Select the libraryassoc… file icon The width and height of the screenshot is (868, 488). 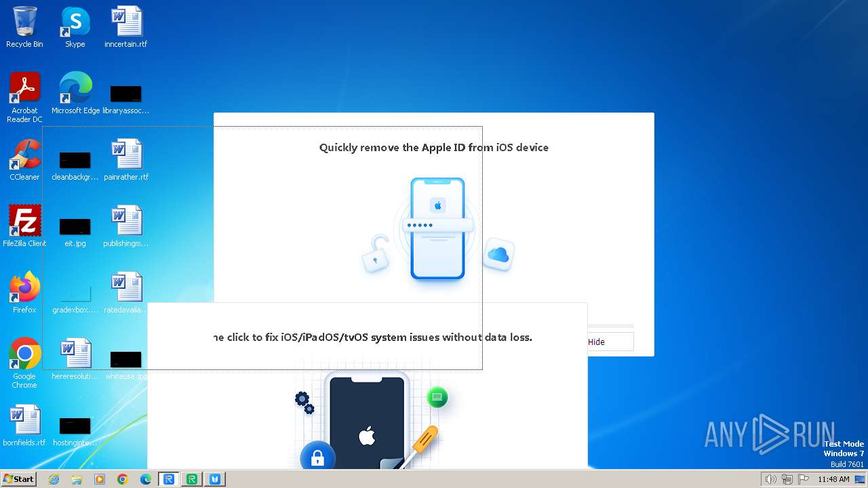pos(126,99)
